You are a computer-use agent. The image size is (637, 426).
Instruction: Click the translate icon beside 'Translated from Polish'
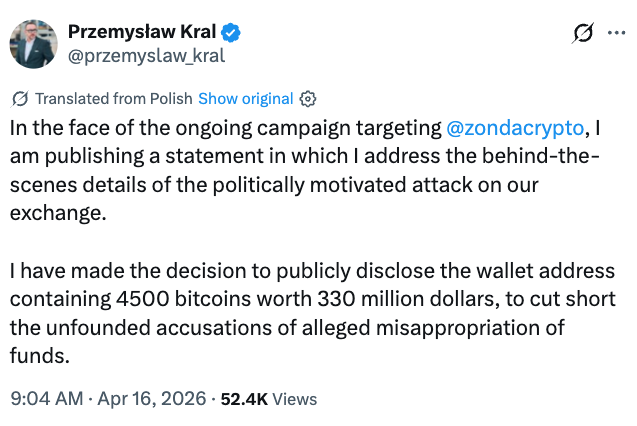pos(20,99)
